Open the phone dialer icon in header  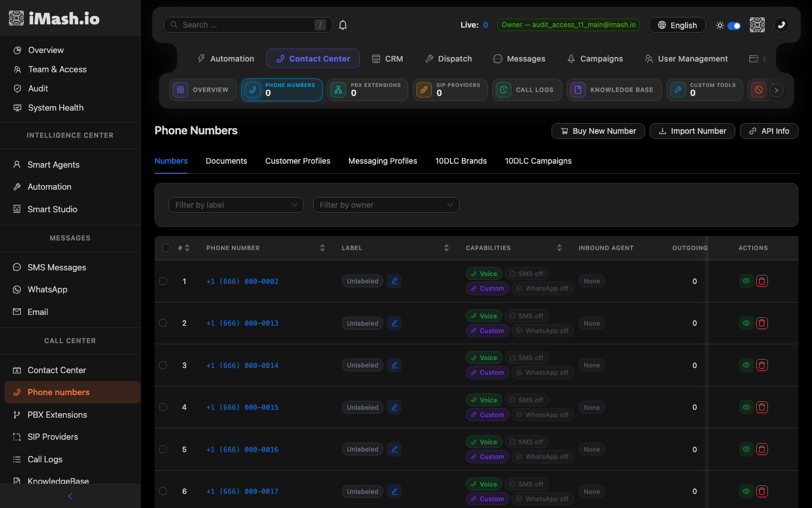point(782,25)
